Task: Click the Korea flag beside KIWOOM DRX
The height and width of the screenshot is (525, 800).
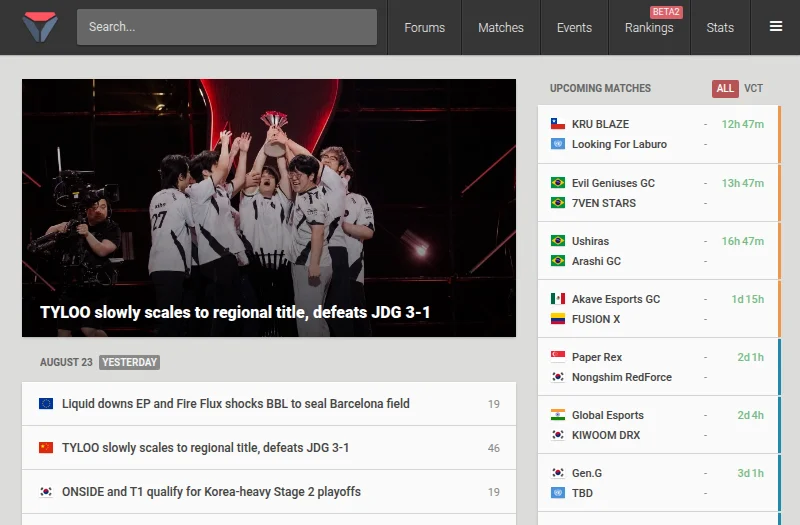Action: 558,435
